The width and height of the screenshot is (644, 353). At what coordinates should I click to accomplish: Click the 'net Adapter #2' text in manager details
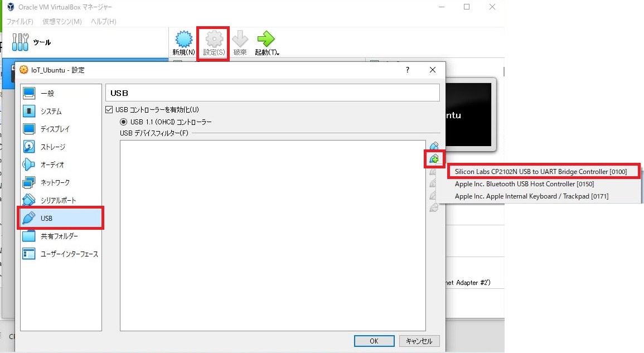(468, 283)
